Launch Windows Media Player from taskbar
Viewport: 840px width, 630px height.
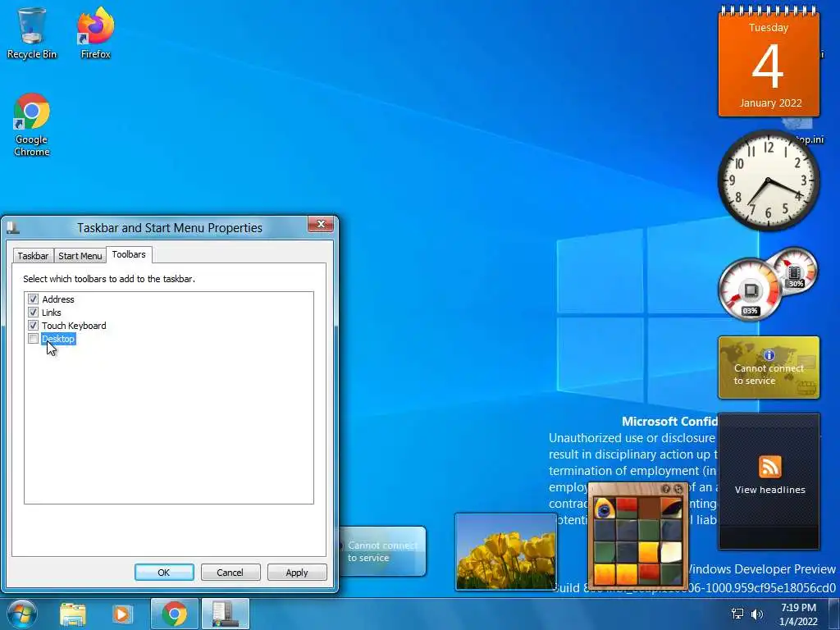pyautogui.click(x=122, y=614)
